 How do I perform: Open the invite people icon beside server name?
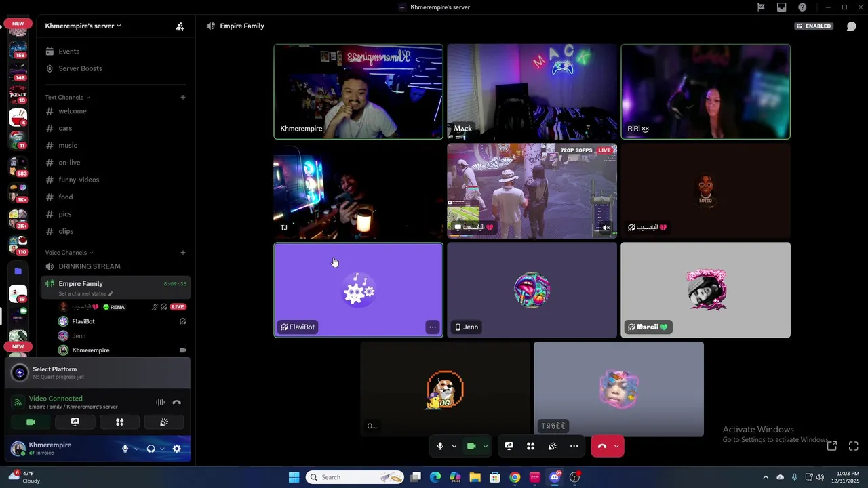pyautogui.click(x=180, y=26)
